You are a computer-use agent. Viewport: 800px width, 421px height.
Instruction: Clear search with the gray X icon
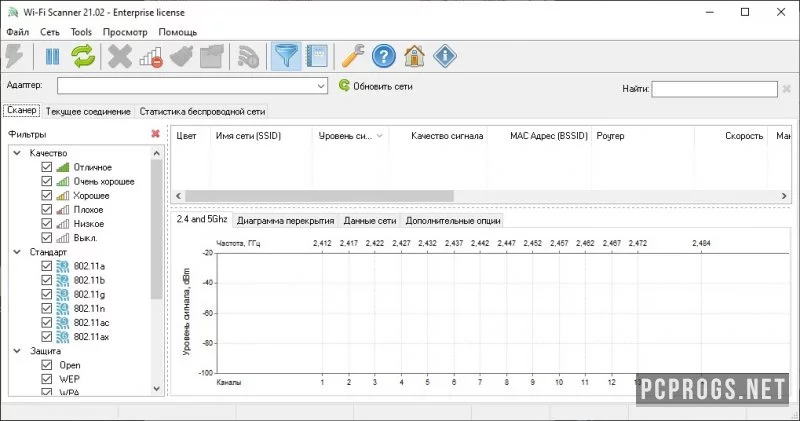tap(787, 89)
